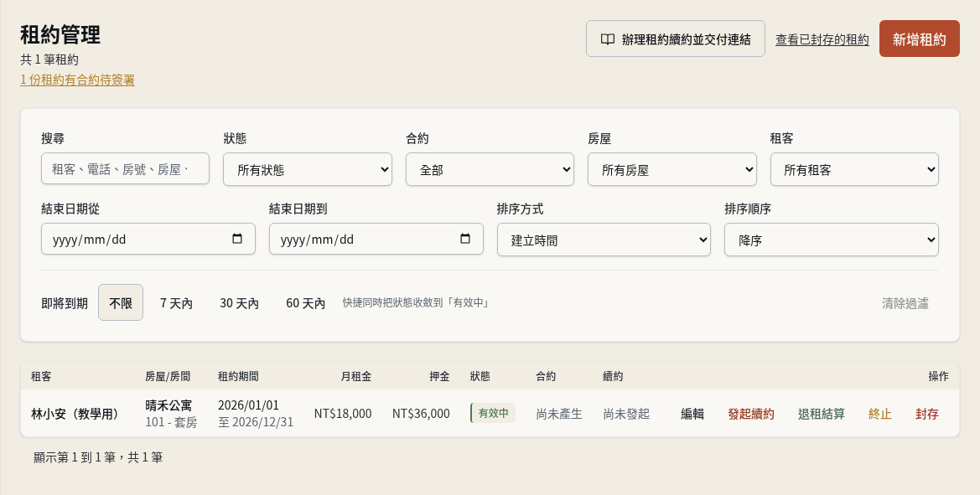This screenshot has width=980, height=495.
Task: Click the 租約管理 page heading
Action: tap(60, 34)
